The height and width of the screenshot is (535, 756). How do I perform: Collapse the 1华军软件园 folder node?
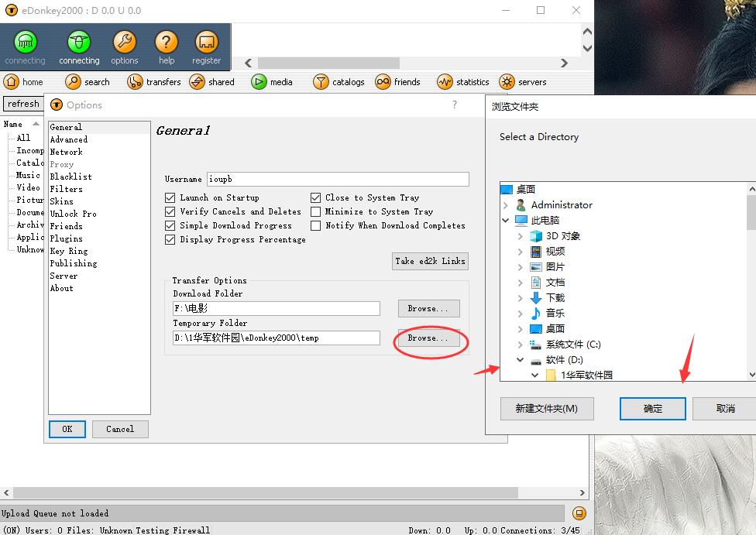pos(534,375)
